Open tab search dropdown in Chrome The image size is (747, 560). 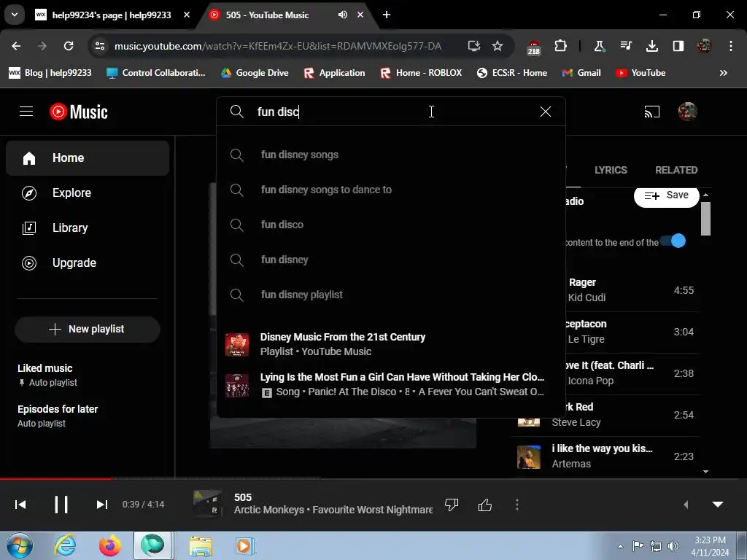click(x=15, y=15)
